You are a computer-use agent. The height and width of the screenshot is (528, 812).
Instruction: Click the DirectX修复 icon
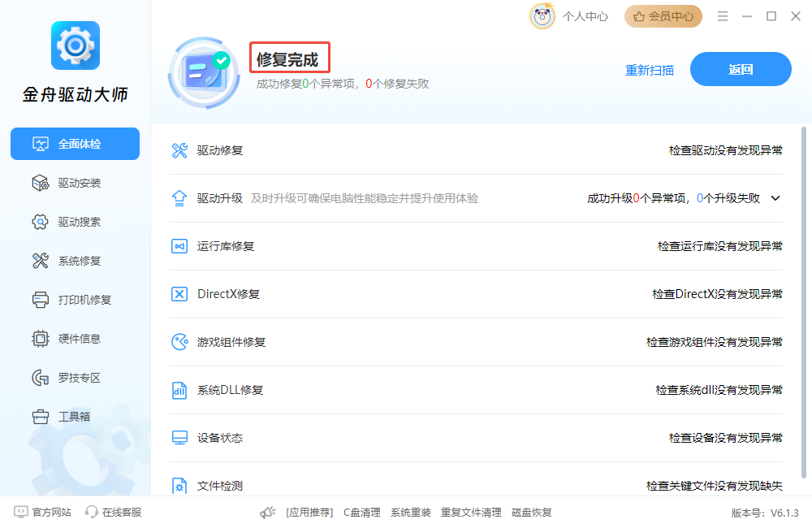[x=179, y=294]
